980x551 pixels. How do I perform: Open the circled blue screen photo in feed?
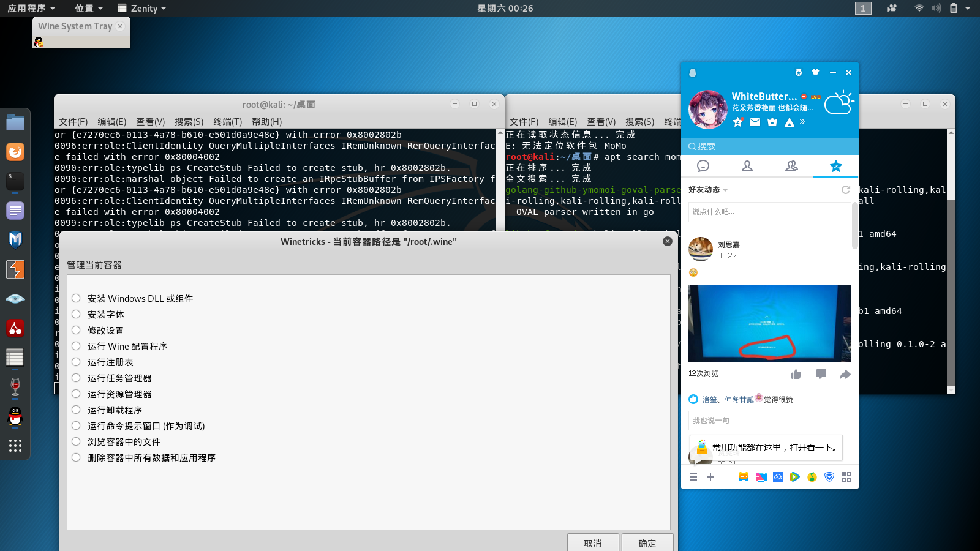tap(770, 323)
